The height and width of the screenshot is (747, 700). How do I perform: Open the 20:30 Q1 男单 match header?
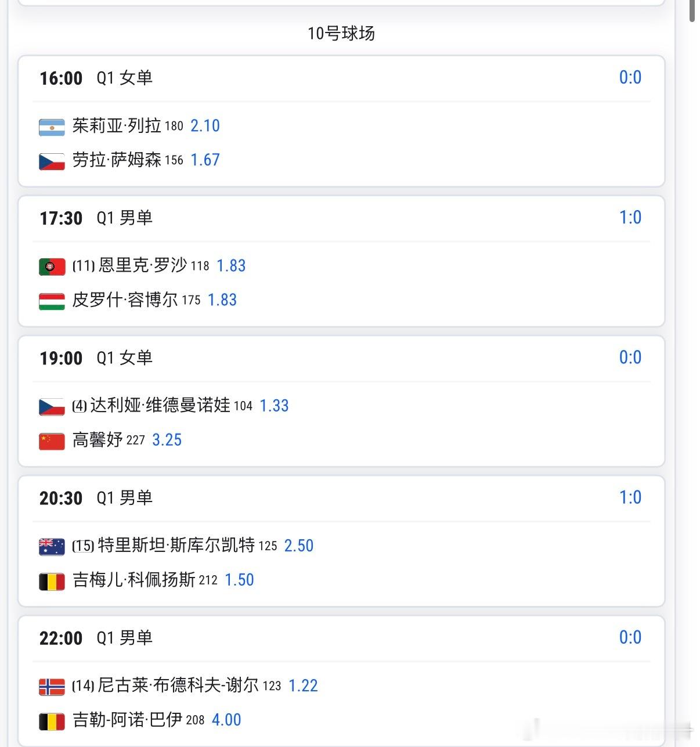341,498
